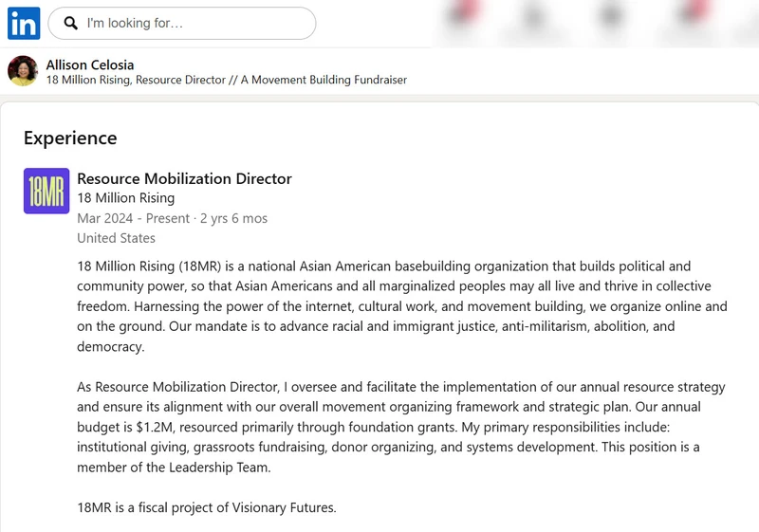Select the headline mentioning Movement Building Fundraiser

click(227, 80)
